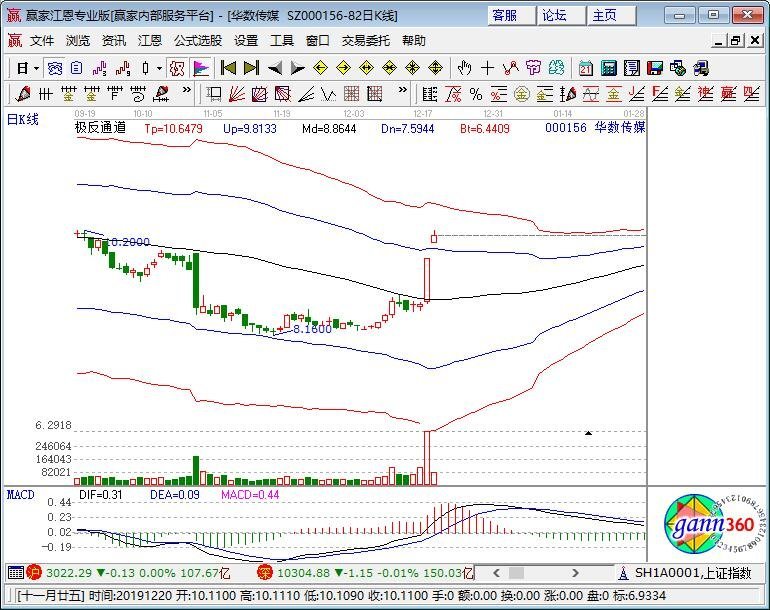Viewport: 770px width, 610px height.
Task: Open the calculator icon
Action: tap(608, 68)
